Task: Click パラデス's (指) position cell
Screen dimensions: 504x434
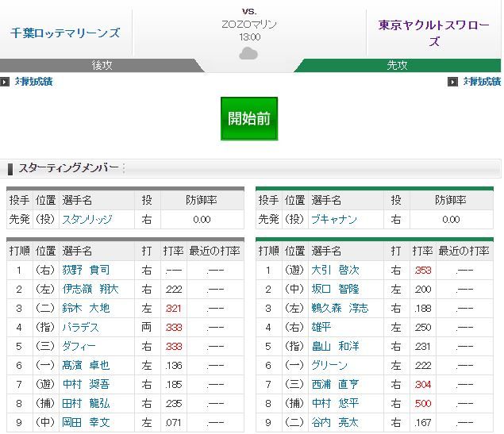Action: pos(45,328)
